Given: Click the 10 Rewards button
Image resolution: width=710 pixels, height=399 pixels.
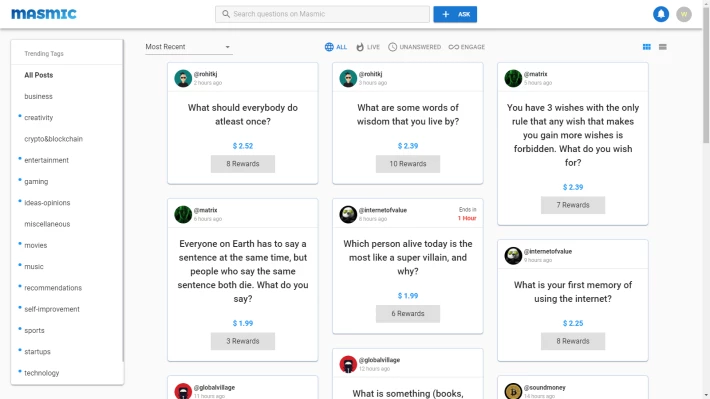Looking at the screenshot, I should 408,164.
